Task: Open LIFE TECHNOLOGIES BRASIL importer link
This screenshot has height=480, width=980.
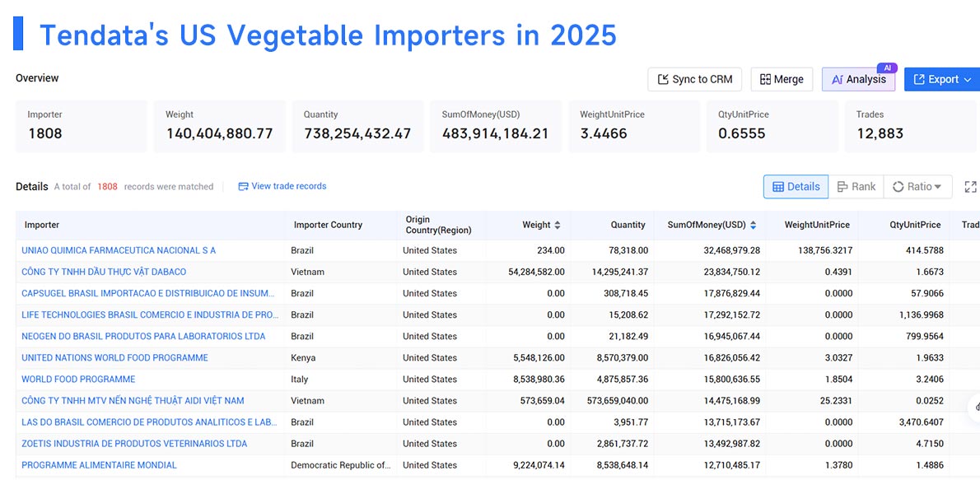Action: [x=150, y=315]
